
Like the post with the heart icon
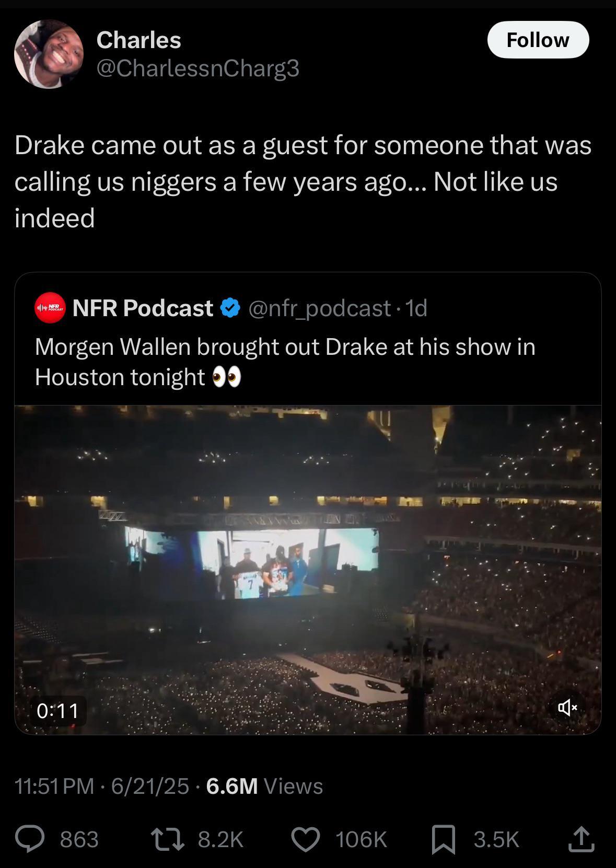coord(305,839)
